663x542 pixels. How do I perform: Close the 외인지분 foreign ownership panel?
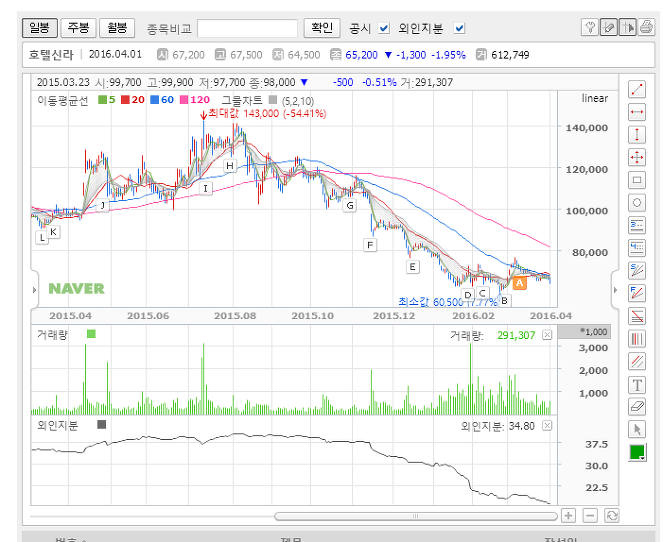[x=547, y=425]
